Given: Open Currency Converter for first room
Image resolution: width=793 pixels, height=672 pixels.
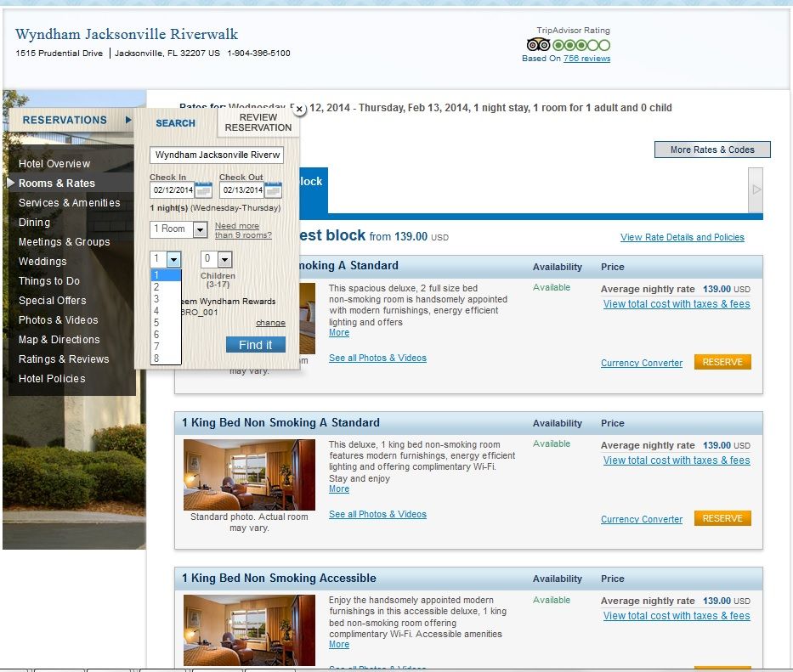Looking at the screenshot, I should point(641,363).
